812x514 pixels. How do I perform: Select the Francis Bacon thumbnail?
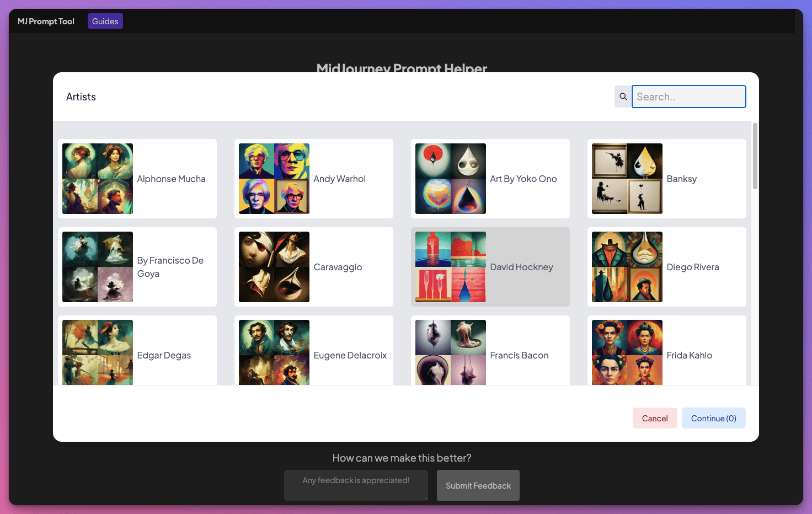(451, 352)
